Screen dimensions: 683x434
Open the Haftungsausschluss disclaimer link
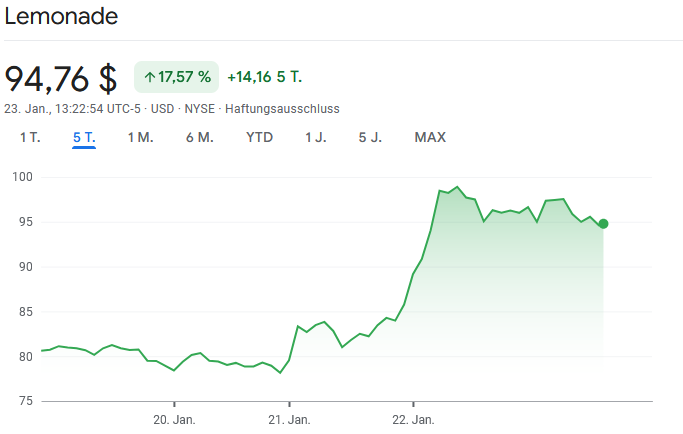[x=282, y=108]
